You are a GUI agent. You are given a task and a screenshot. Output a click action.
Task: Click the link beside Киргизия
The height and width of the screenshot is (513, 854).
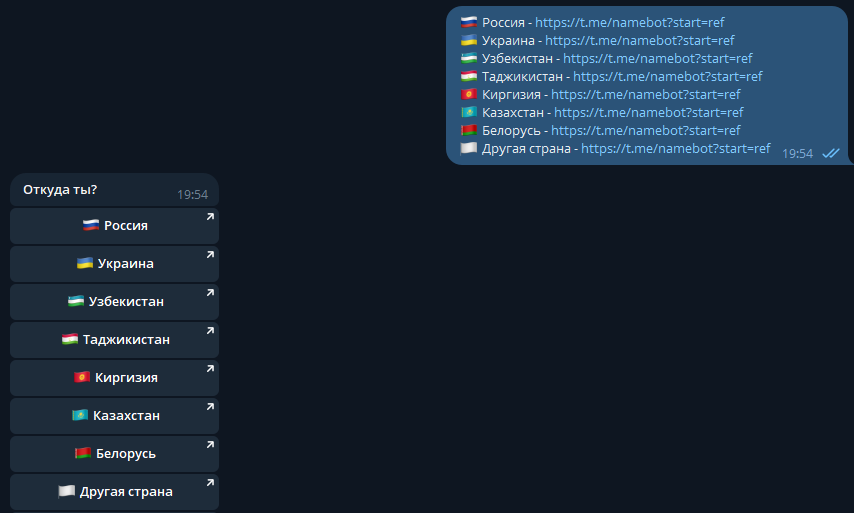click(x=645, y=94)
